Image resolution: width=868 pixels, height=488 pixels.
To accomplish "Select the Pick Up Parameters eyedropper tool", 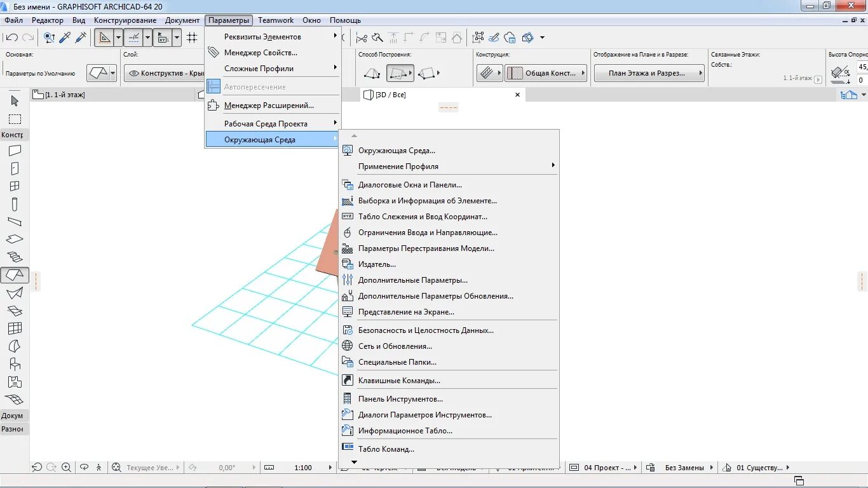I will [65, 37].
